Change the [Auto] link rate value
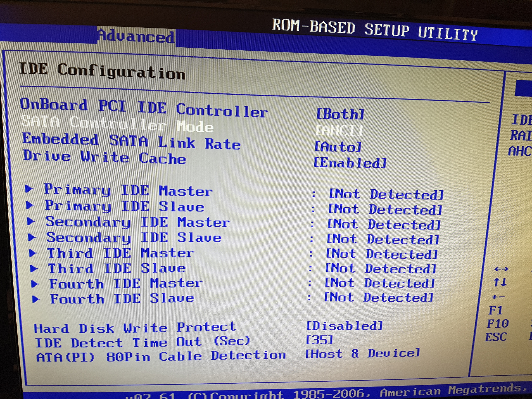This screenshot has width=532, height=399. point(338,147)
